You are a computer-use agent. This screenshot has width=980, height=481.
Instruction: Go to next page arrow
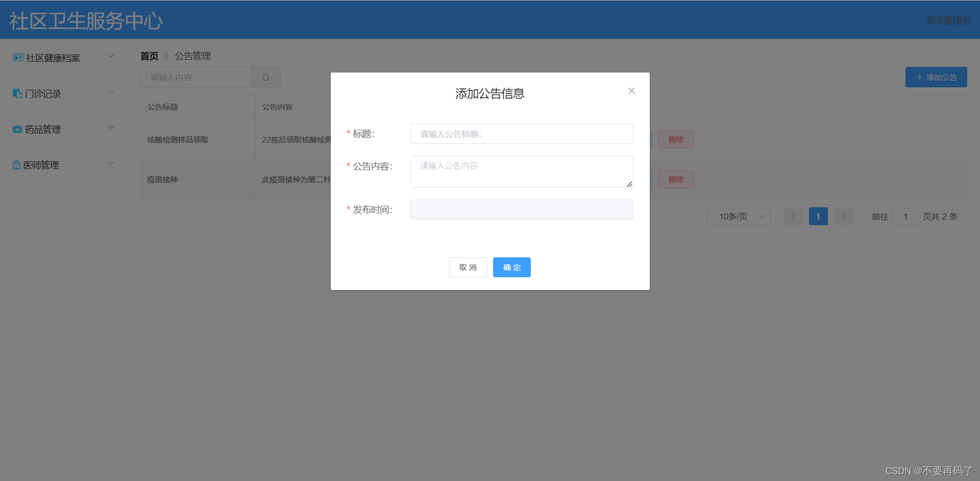(x=844, y=217)
